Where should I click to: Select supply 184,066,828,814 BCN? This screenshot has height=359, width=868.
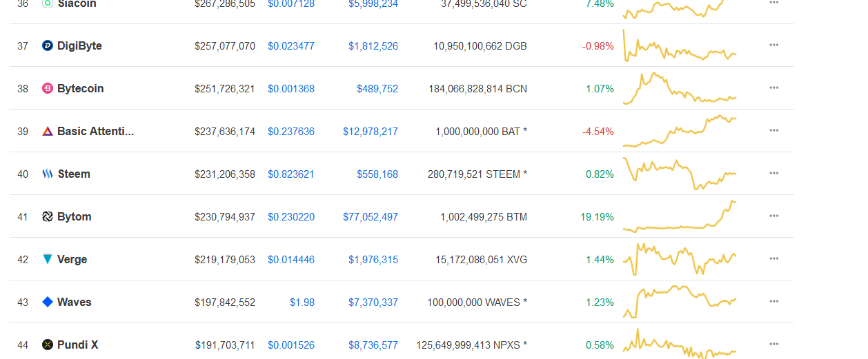point(477,89)
